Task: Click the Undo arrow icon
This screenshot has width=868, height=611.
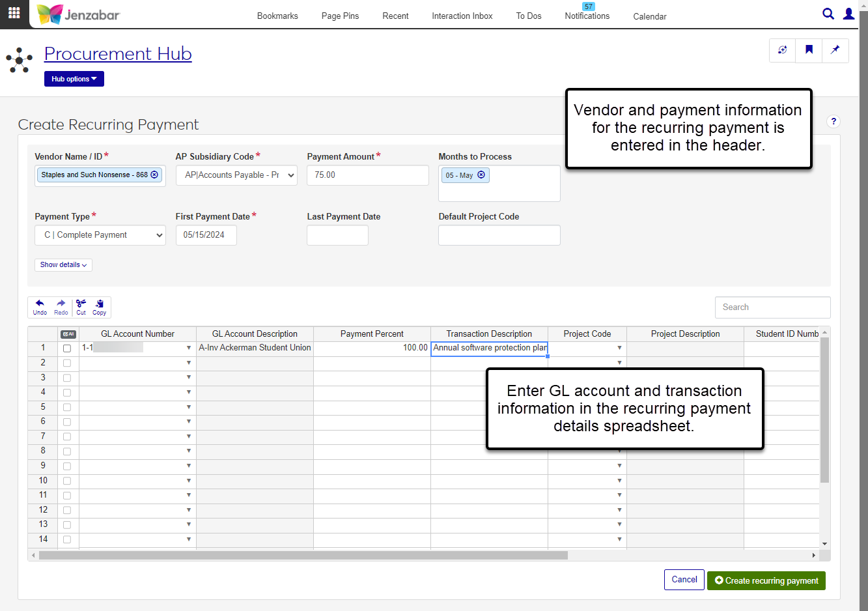Action: [40, 307]
